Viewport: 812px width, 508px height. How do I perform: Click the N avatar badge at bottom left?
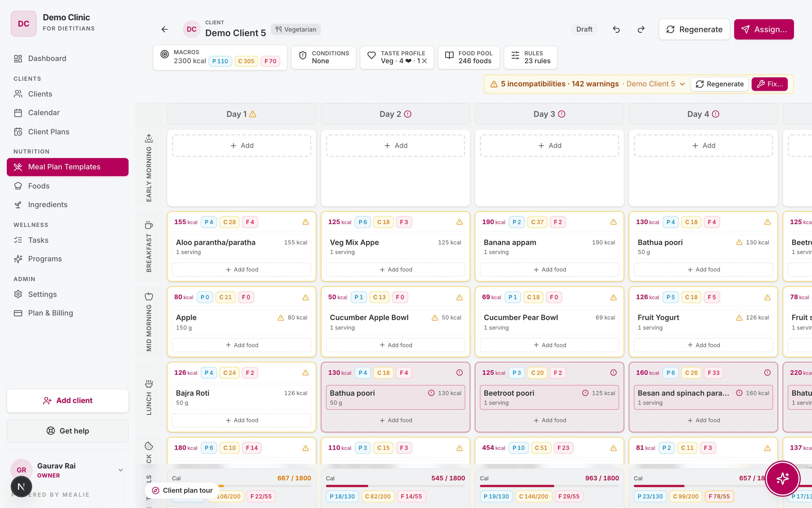tap(21, 487)
